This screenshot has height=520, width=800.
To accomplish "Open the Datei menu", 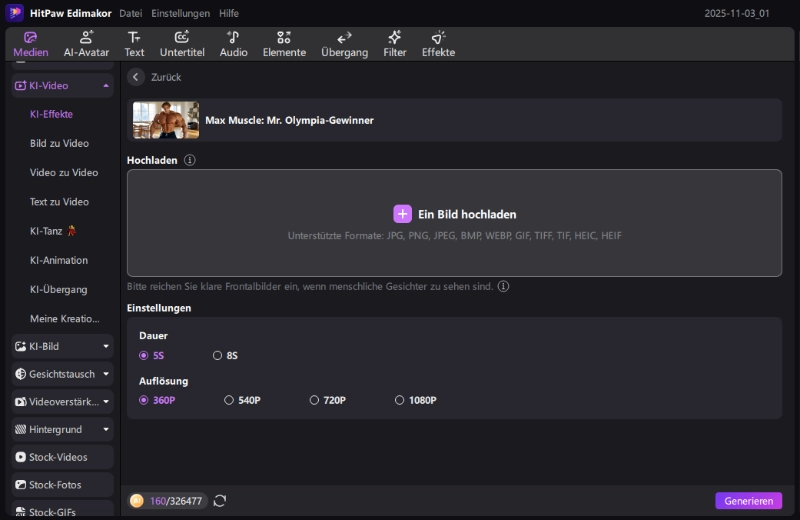I will tap(130, 14).
